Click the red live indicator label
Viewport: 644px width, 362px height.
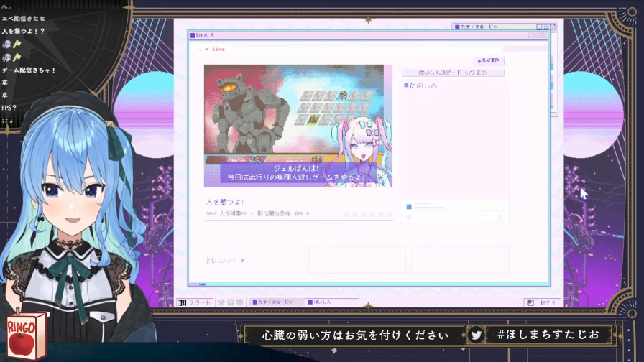coord(215,50)
